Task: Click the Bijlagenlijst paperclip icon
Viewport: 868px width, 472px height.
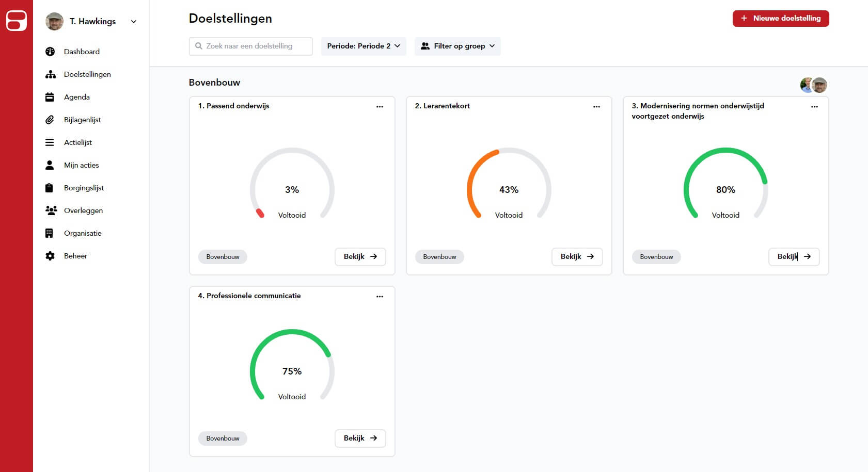Action: [50, 120]
